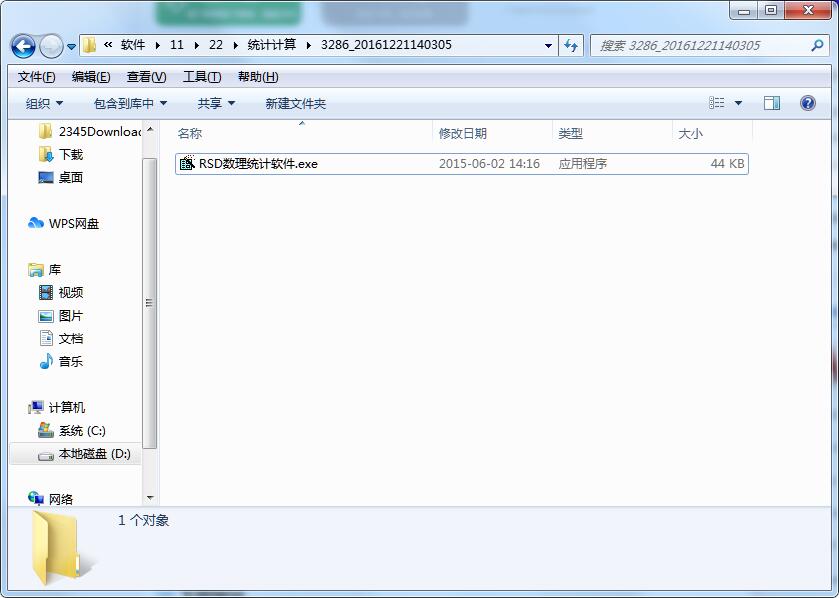Expand the arrow after 软件 breadcrumb
839x598 pixels.
pos(157,45)
